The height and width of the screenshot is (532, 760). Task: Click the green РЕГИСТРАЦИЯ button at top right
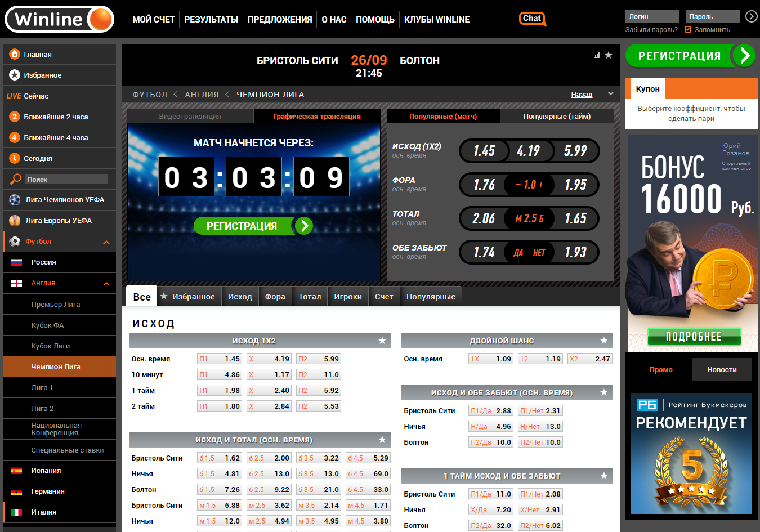pos(691,55)
